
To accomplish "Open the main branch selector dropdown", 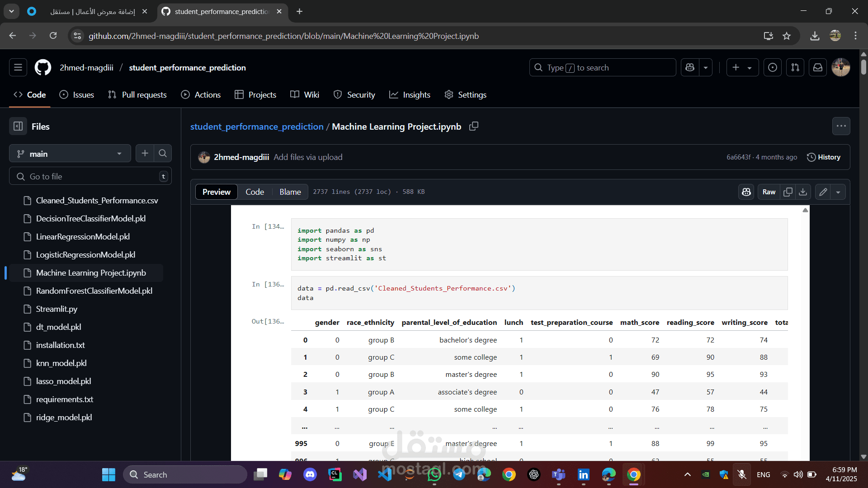I will pyautogui.click(x=70, y=154).
